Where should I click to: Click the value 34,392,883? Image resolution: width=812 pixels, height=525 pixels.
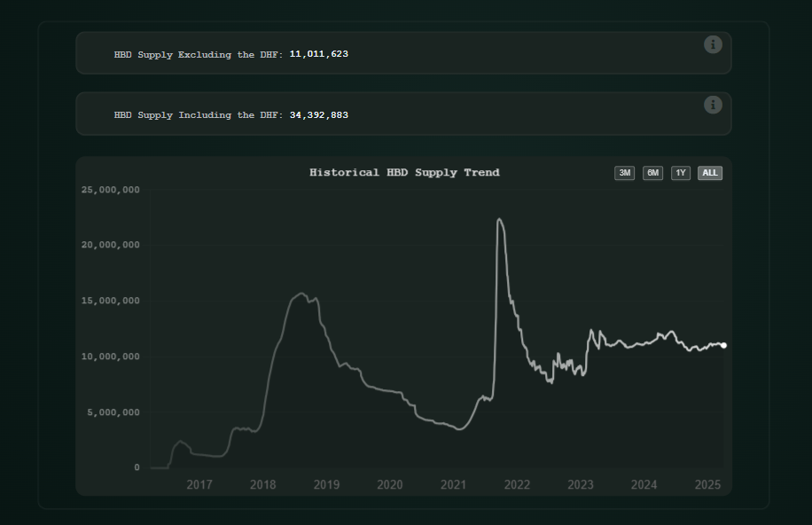(318, 115)
